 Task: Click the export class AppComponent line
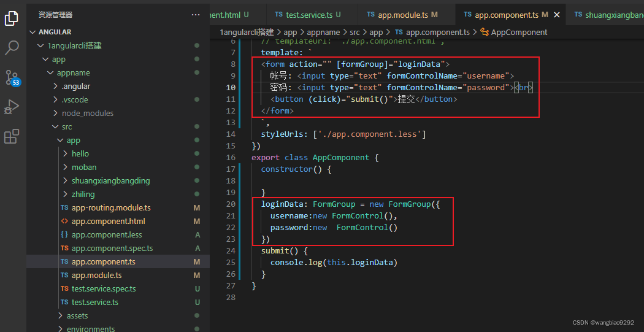coord(315,157)
